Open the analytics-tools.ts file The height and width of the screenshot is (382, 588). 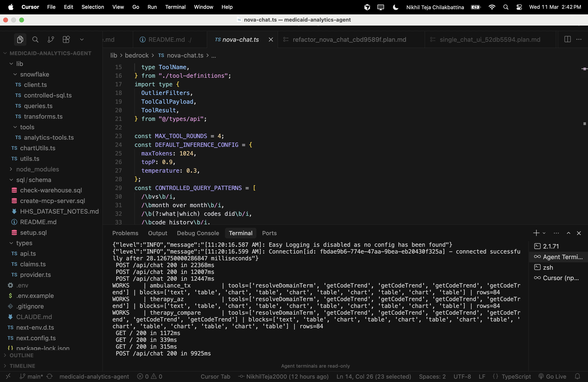click(x=49, y=137)
